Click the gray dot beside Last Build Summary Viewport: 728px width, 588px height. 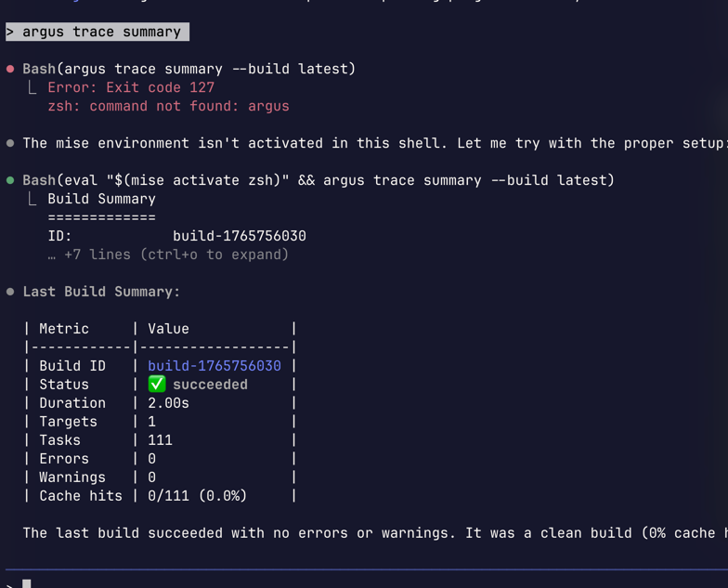point(10,292)
